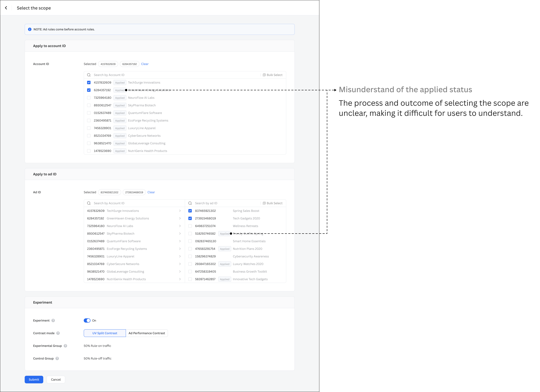The image size is (540, 392).
Task: Uncheck account 4157832609 TechSurge Innovations
Action: point(89,83)
